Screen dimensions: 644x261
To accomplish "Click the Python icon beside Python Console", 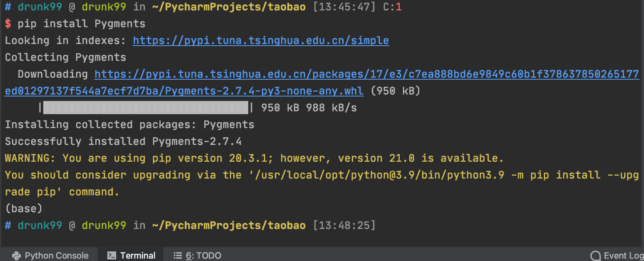I will click(16, 255).
